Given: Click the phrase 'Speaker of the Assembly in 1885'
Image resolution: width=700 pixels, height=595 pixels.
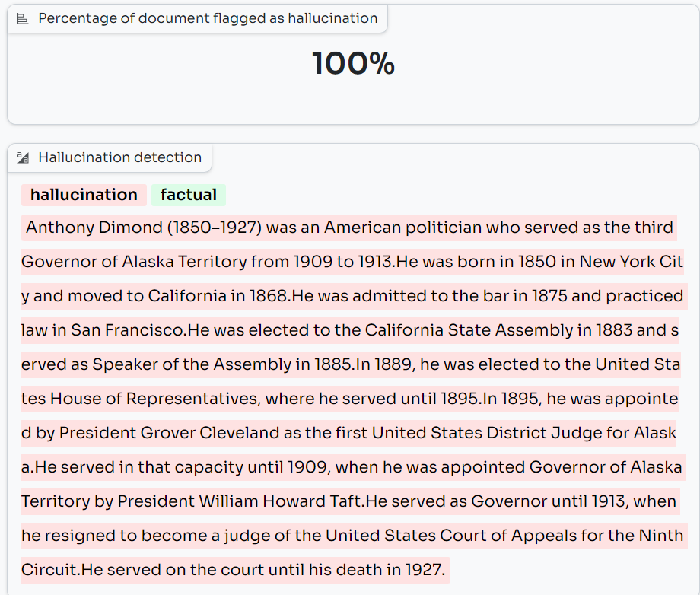Looking at the screenshot, I should tap(221, 364).
